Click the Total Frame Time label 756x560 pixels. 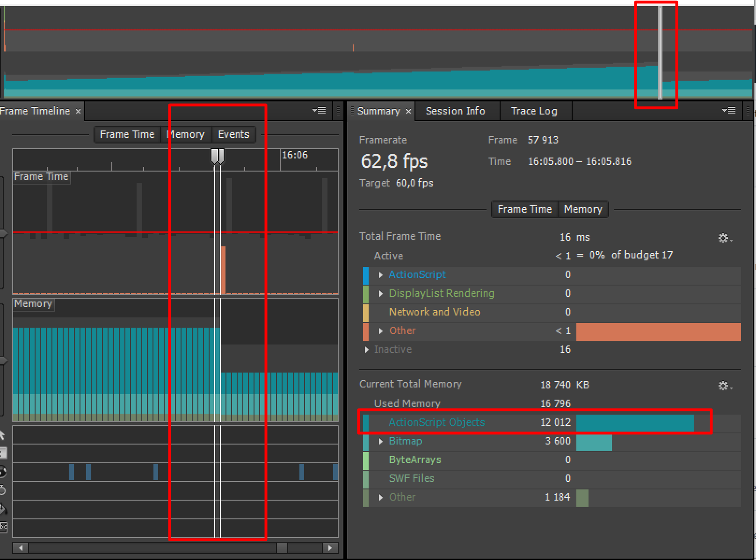coord(400,237)
